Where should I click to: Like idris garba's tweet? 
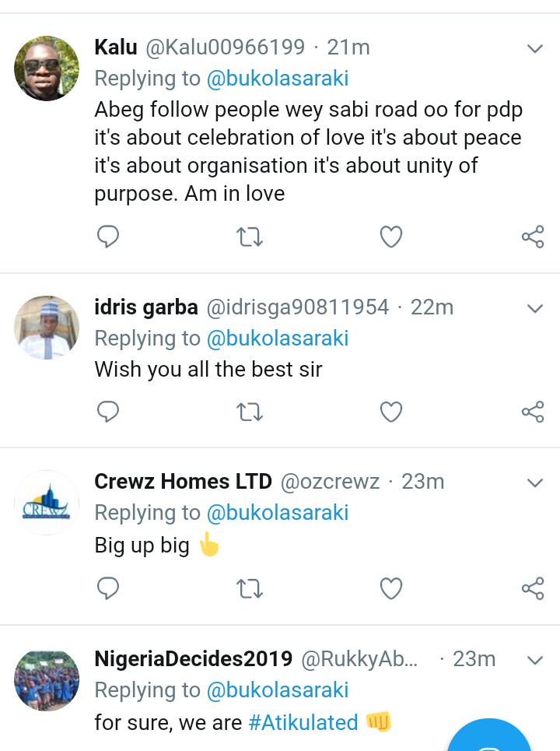pos(390,411)
